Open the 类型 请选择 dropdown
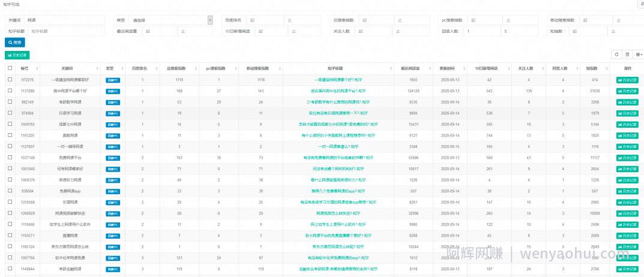Image resolution: width=644 pixels, height=277 pixels. pos(170,20)
